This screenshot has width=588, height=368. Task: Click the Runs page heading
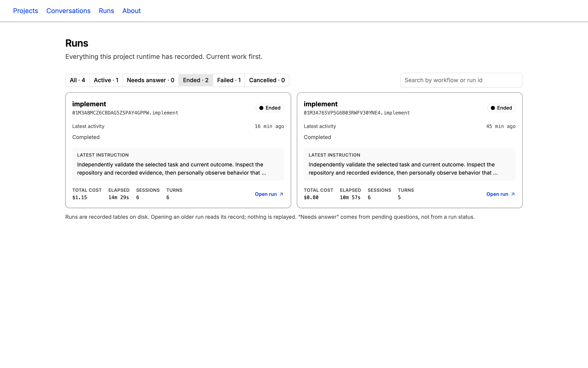coord(77,43)
